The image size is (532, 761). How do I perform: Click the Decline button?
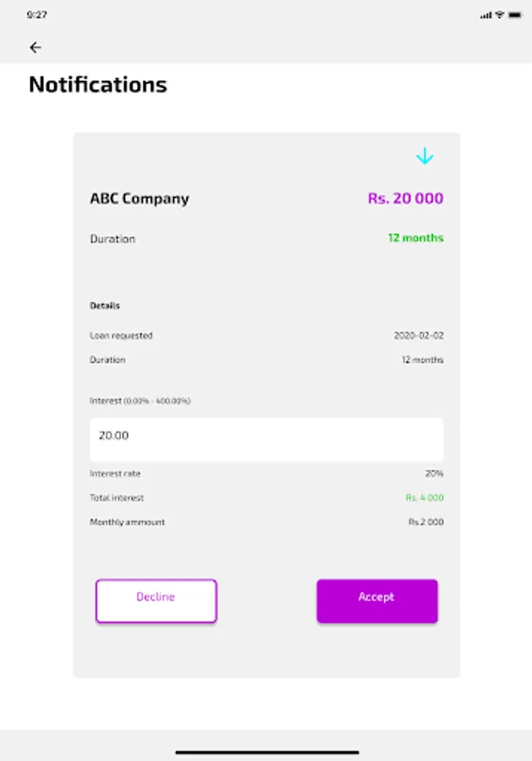point(156,600)
